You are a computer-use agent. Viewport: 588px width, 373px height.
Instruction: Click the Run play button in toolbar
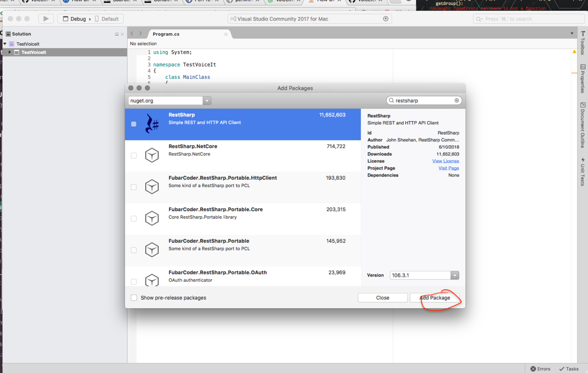(x=45, y=19)
